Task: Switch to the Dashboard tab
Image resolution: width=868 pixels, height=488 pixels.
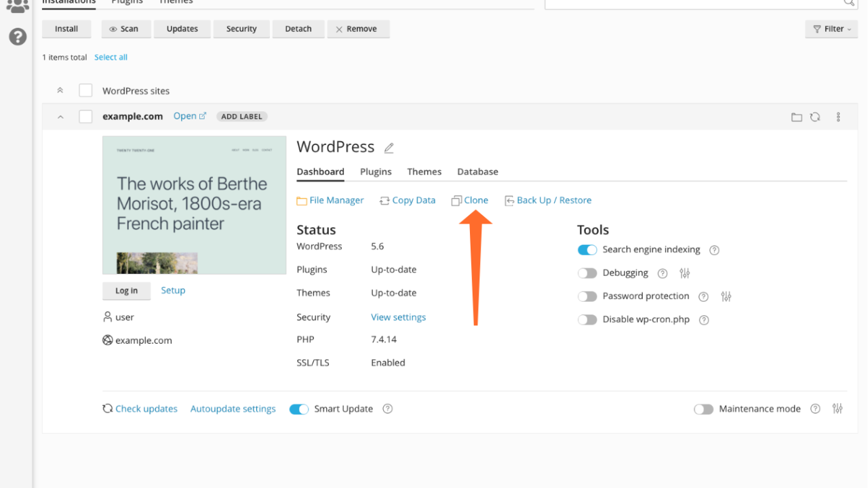Action: [320, 172]
